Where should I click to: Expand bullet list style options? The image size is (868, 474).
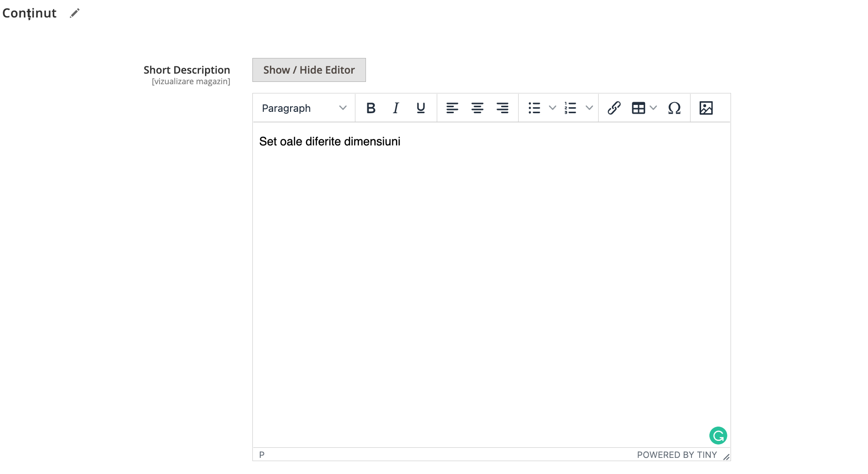[x=553, y=108]
